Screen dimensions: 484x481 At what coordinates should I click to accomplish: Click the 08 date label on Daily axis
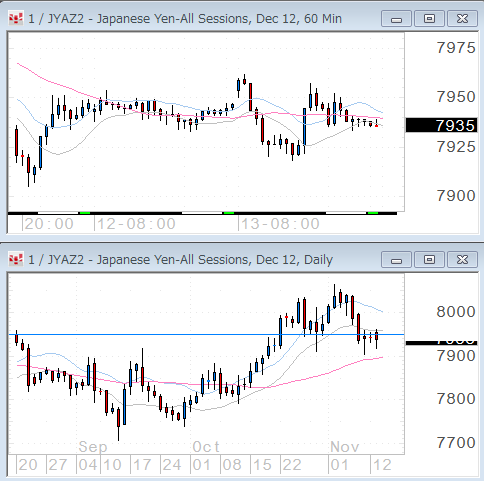coord(232,465)
